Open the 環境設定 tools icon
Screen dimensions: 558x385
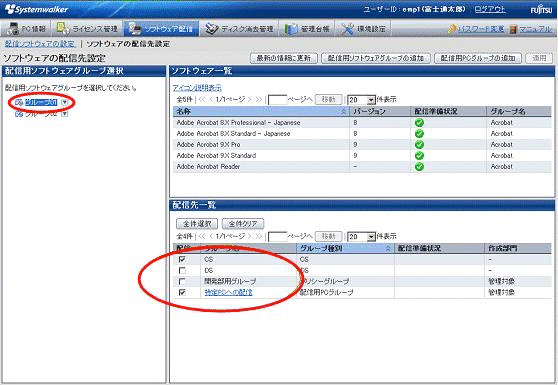tap(347, 29)
